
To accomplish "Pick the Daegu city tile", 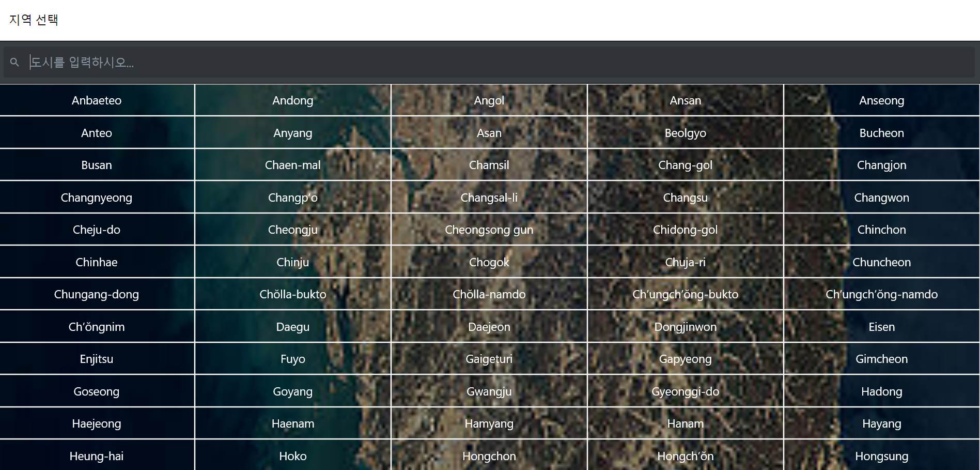I will [x=293, y=327].
